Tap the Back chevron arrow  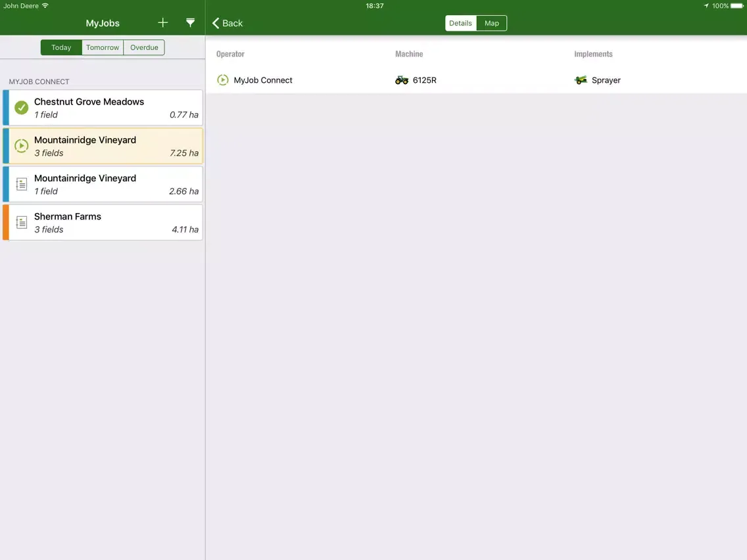216,23
